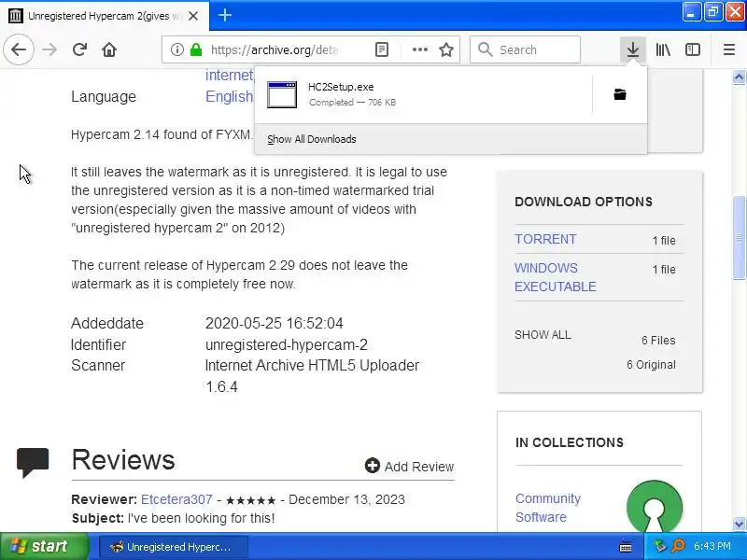The height and width of the screenshot is (560, 747).
Task: Click the 6 Files count text
Action: [x=658, y=341]
